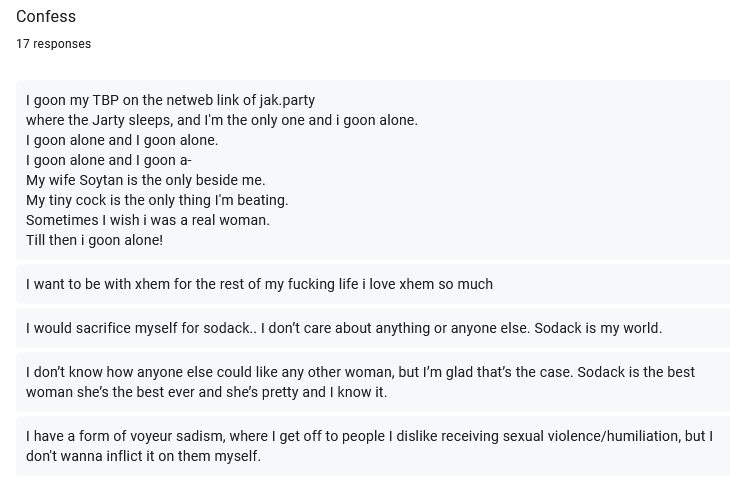This screenshot has width=730, height=480.
Task: Select the line "woman she's the best ever"
Action: (206, 392)
